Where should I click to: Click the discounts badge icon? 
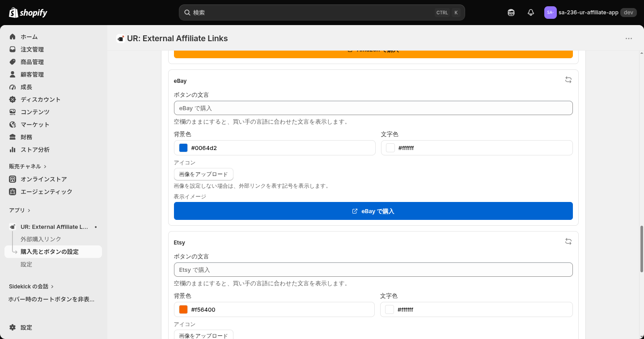tap(13, 99)
